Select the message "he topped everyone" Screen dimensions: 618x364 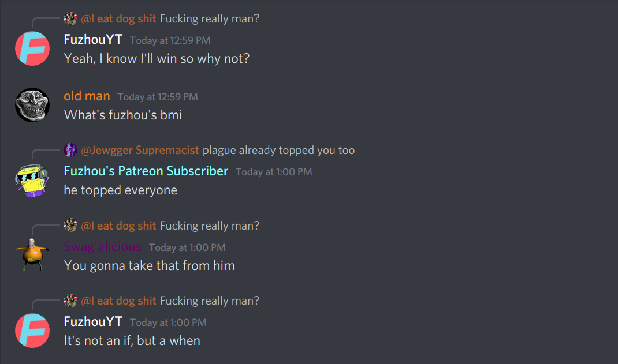(121, 190)
